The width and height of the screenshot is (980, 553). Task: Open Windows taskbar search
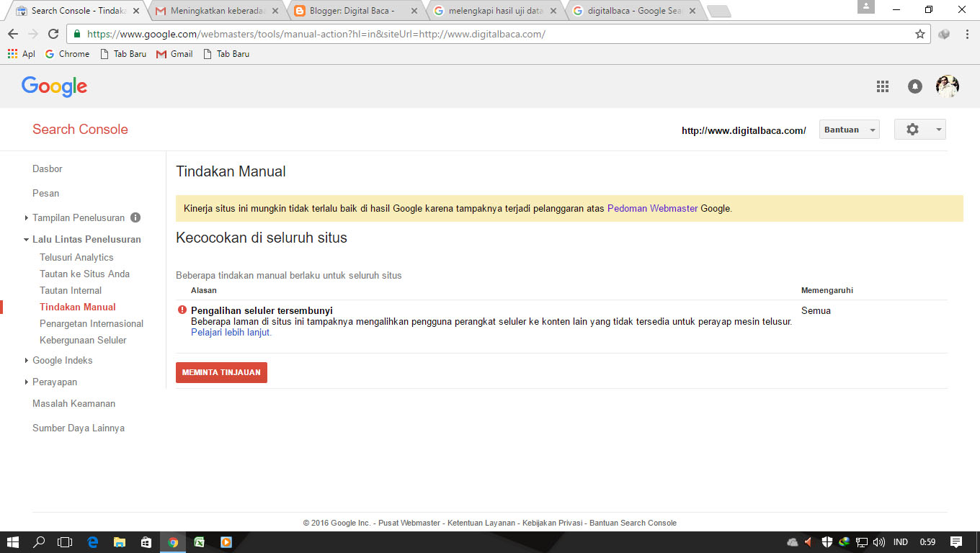pos(39,542)
